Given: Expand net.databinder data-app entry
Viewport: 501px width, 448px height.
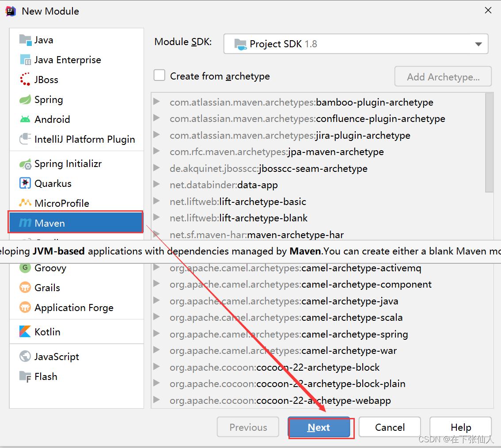Looking at the screenshot, I should [x=156, y=184].
